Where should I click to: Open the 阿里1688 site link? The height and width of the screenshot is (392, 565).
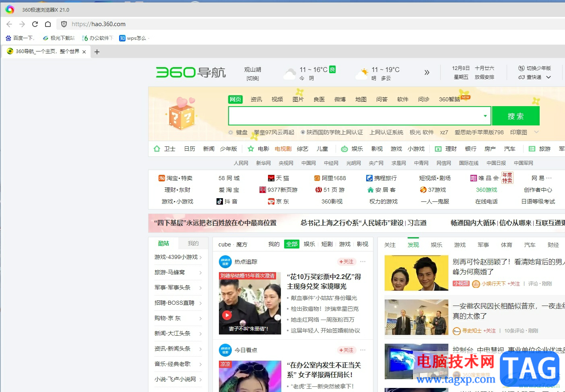[x=330, y=178]
